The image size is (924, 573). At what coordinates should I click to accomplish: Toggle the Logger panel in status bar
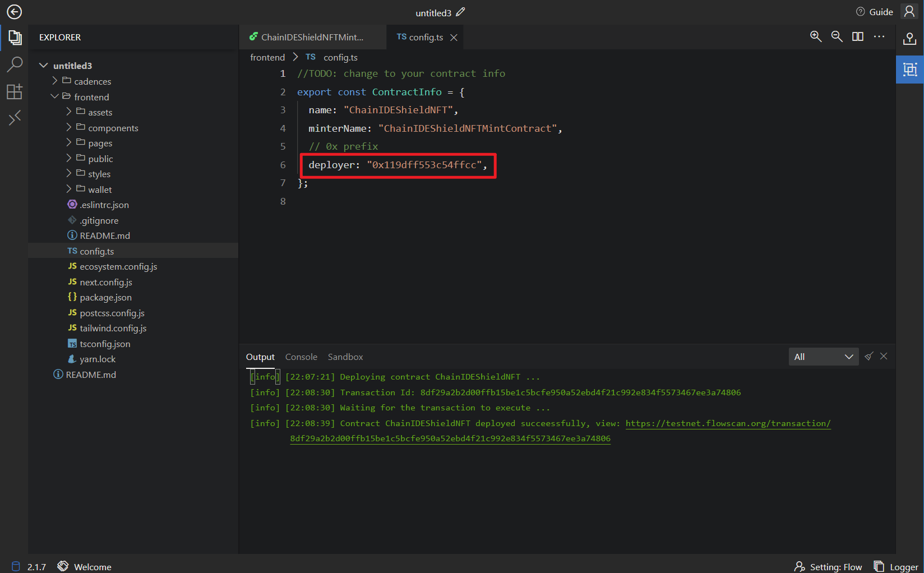point(896,567)
